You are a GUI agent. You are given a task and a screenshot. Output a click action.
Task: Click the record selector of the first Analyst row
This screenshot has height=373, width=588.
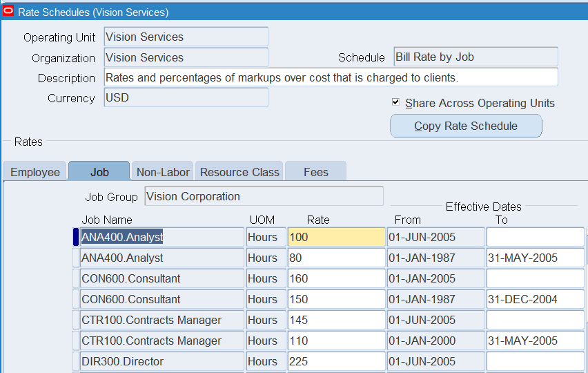click(x=76, y=237)
